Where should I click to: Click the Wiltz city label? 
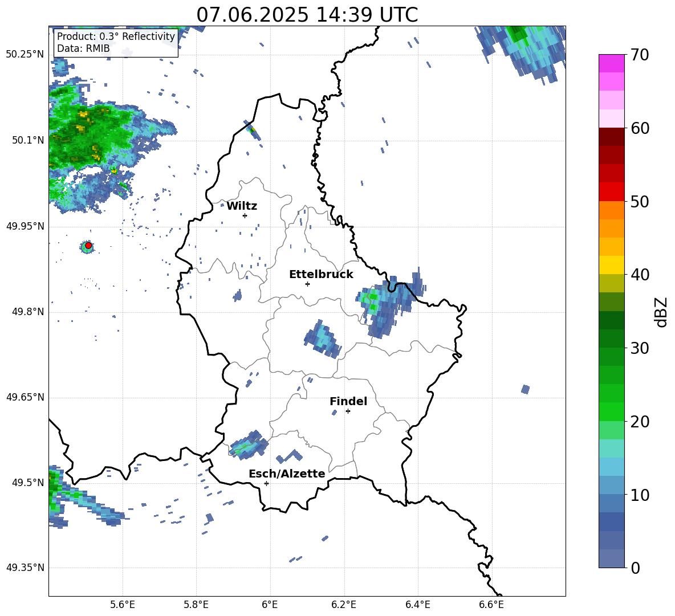pos(242,206)
